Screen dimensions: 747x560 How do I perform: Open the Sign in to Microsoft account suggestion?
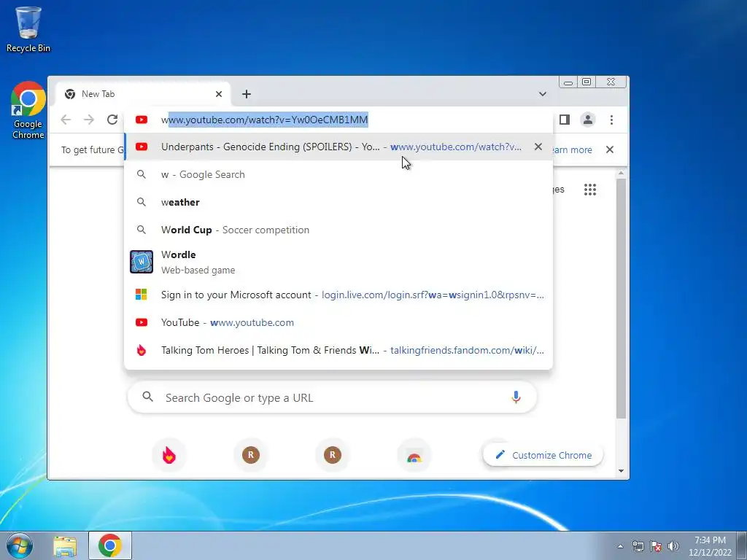tap(338, 295)
